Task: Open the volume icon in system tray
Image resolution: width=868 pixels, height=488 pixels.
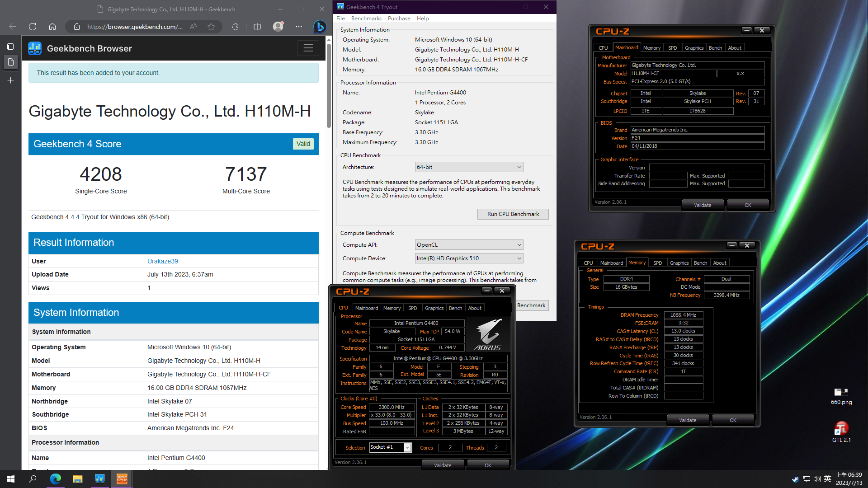Action: pos(817,479)
